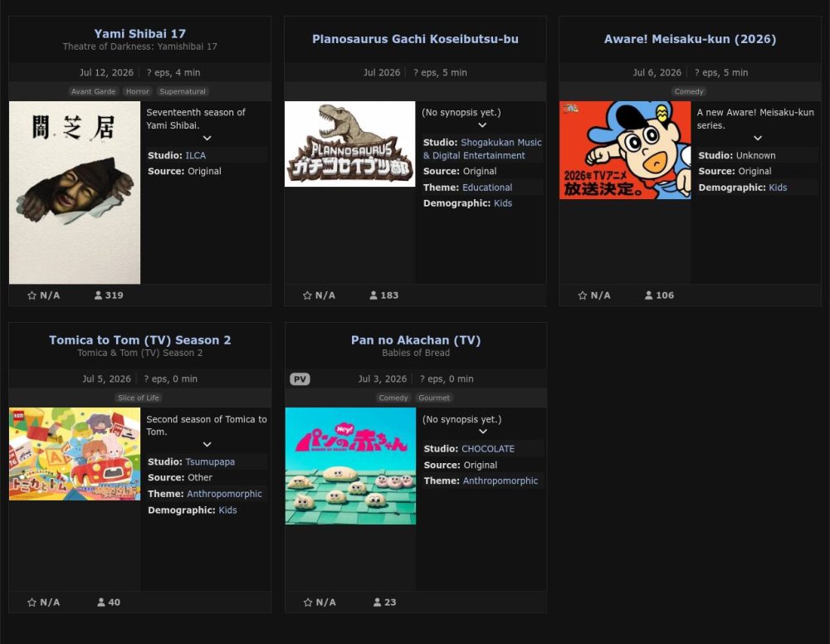
Task: Click the star score icon for Planosaurus
Action: tap(307, 295)
